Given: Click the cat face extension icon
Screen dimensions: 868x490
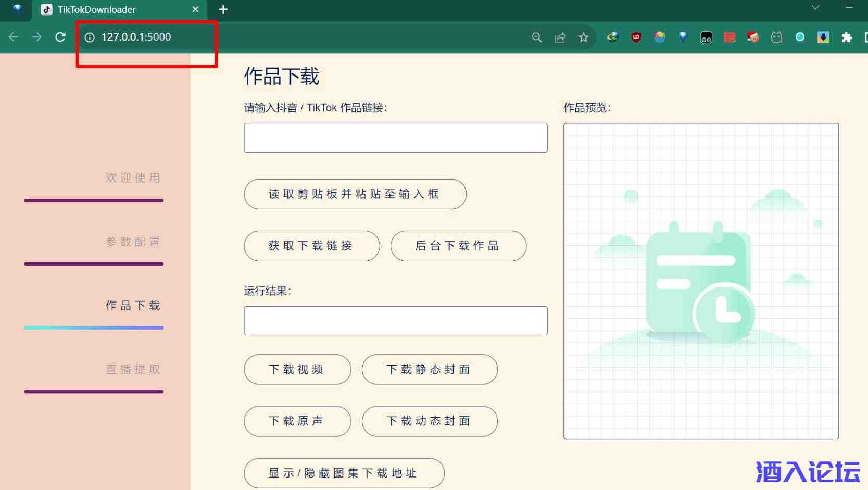Looking at the screenshot, I should (x=776, y=37).
